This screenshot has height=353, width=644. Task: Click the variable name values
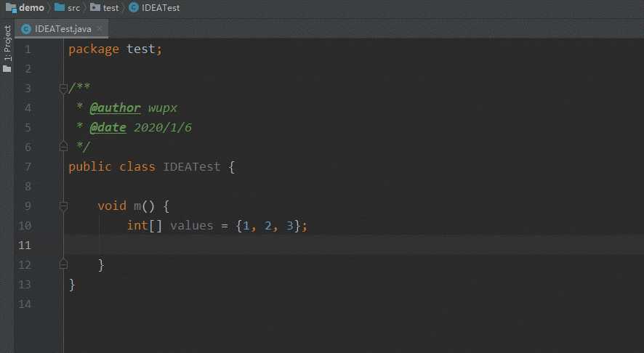[192, 226]
